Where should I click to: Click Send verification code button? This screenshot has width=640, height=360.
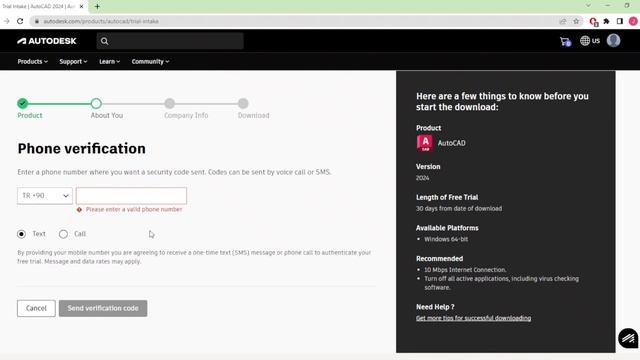(x=103, y=308)
